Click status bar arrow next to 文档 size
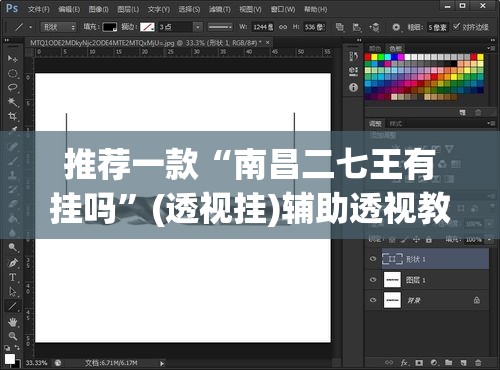The height and width of the screenshot is (370, 500). (162, 363)
